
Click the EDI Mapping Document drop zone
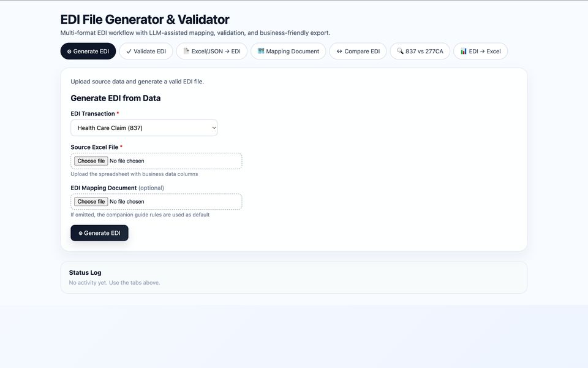[x=156, y=202]
